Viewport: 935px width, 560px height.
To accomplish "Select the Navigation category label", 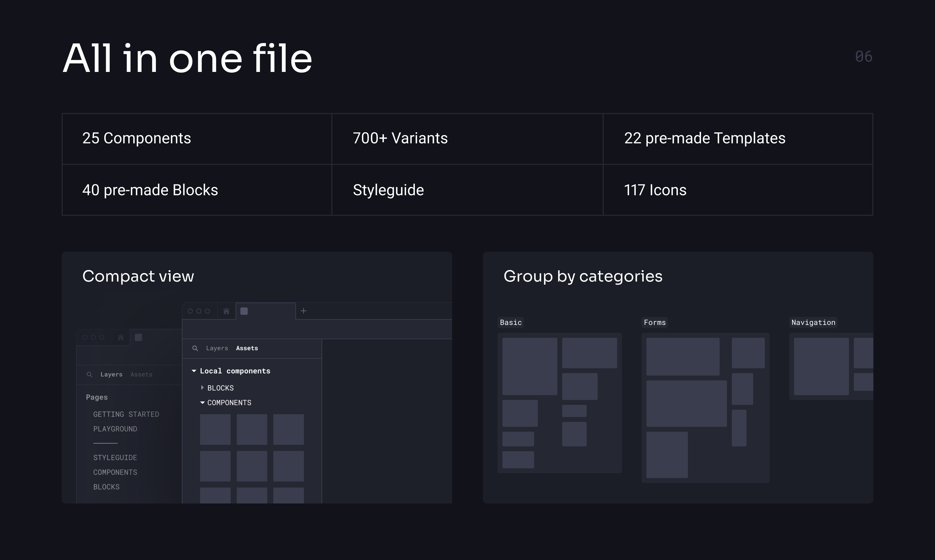I will tap(813, 323).
